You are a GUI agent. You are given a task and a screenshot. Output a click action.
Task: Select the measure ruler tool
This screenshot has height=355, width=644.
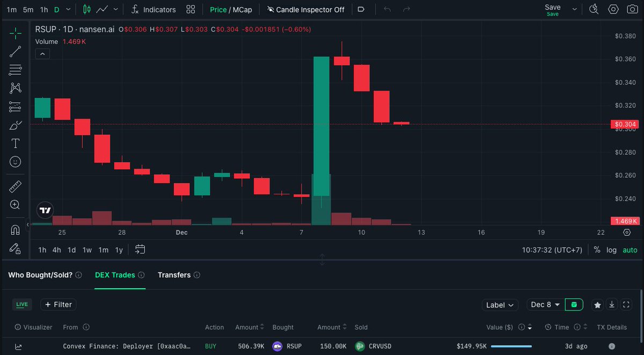point(15,186)
